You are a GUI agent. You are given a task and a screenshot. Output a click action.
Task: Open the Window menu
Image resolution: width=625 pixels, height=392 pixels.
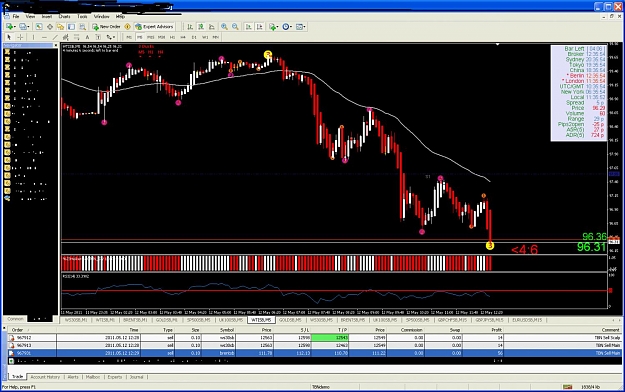tap(101, 16)
